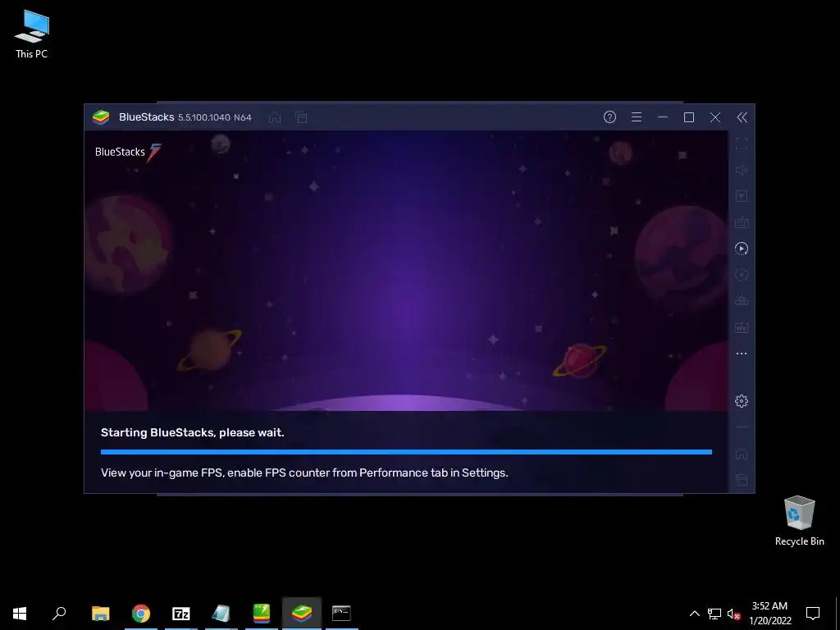840x630 pixels.
Task: Open the taskbar search
Action: pos(59,614)
